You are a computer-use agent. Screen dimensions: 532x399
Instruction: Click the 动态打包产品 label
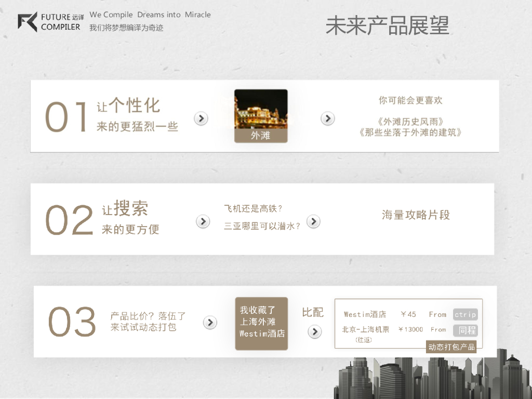tap(451, 347)
